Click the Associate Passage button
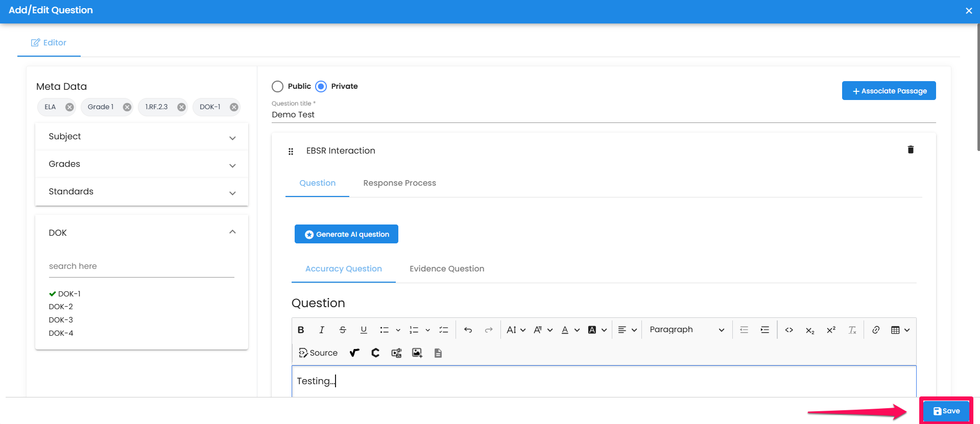This screenshot has width=980, height=424. pos(889,91)
